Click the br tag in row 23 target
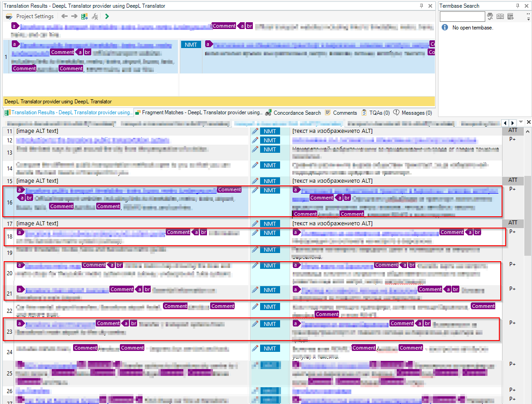The width and height of the screenshot is (532, 404). tap(428, 323)
